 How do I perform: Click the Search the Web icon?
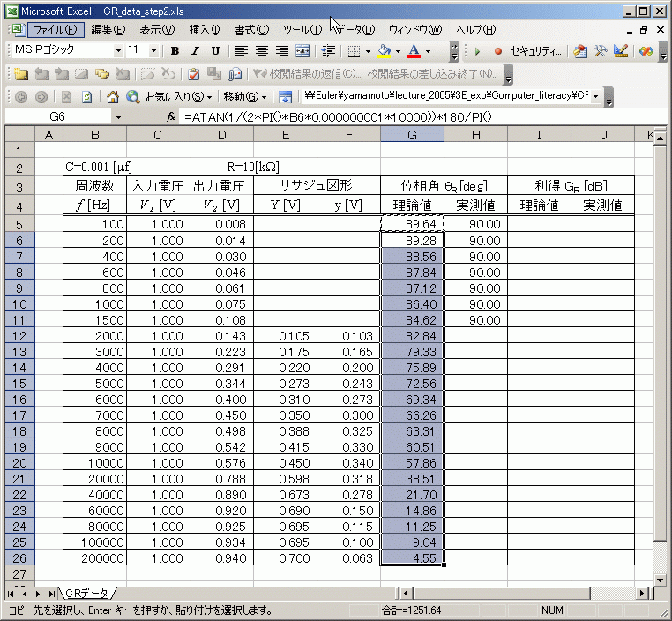pyautogui.click(x=132, y=96)
